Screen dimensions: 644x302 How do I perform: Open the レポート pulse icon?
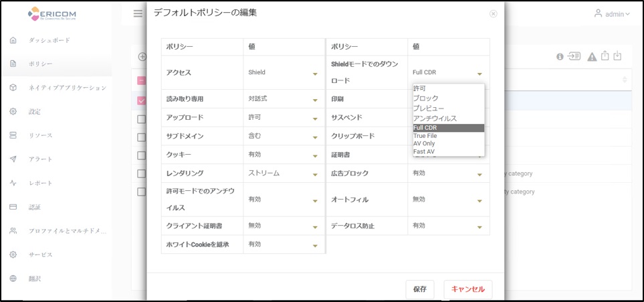pos(13,183)
